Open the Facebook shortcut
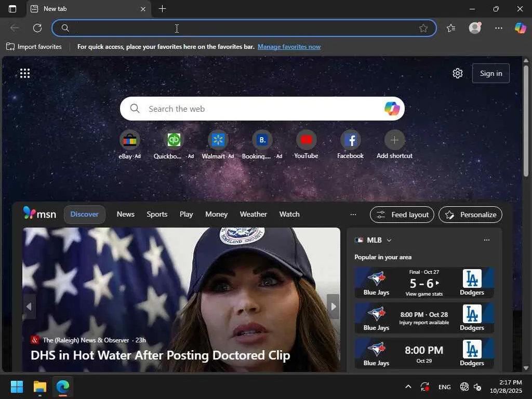532x399 pixels. tap(350, 144)
